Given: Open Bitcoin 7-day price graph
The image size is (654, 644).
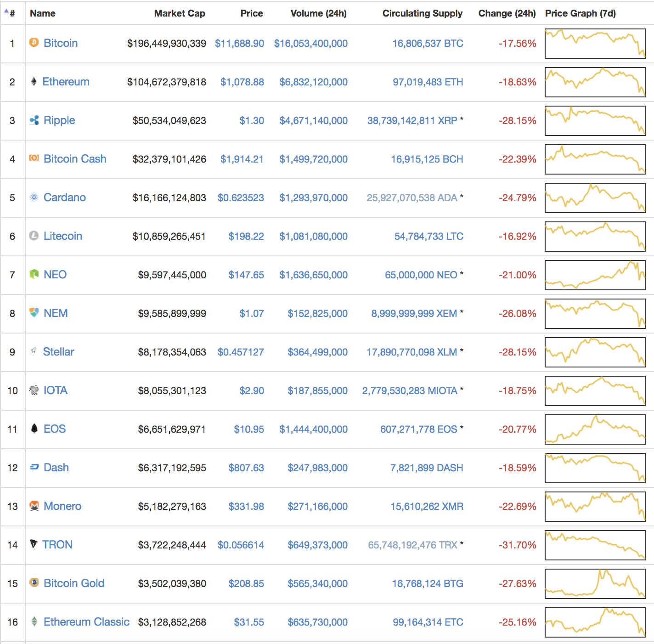Looking at the screenshot, I should pyautogui.click(x=595, y=44).
